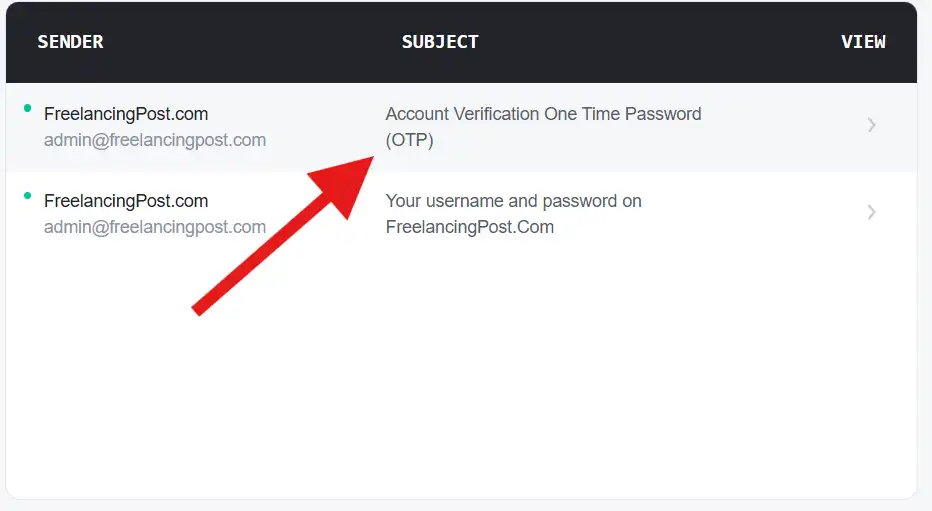Click dark header bar between SENDER and SUBJECT

(x=250, y=42)
